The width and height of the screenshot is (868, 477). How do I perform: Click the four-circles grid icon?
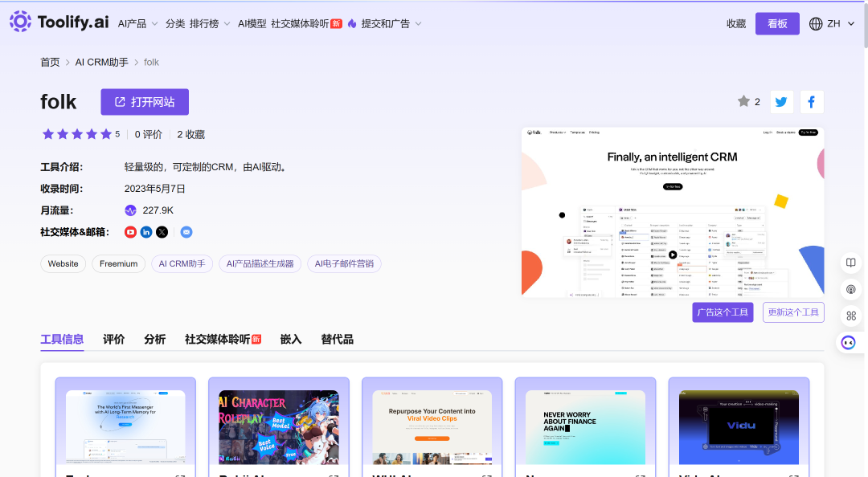[851, 316]
